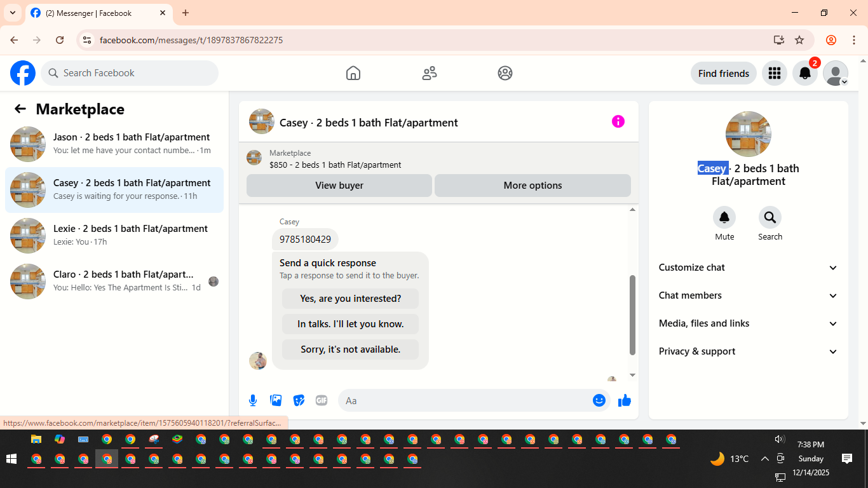Send quick response 'Sorry, it's not available.'

click(x=351, y=349)
